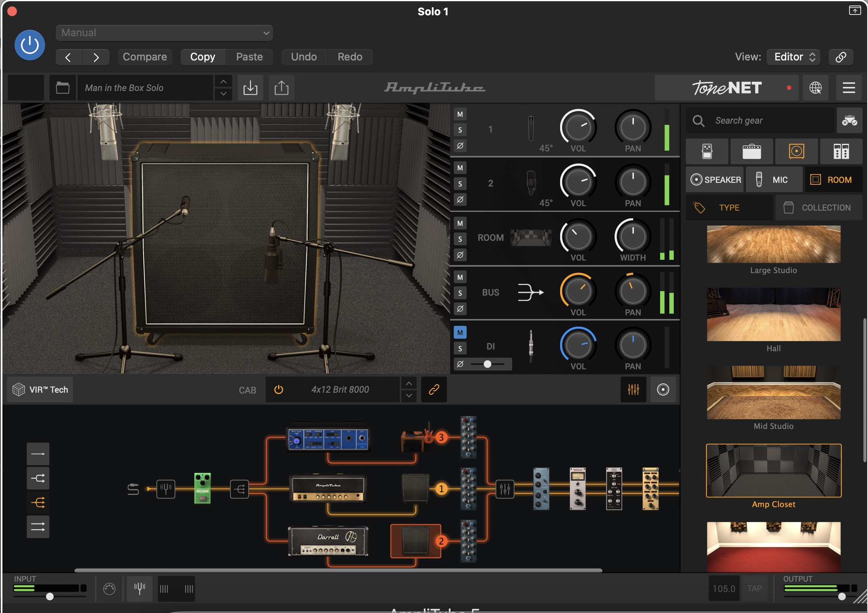Screen dimensions: 868x613
Task: Select the three-way split routing icon
Action: point(38,502)
